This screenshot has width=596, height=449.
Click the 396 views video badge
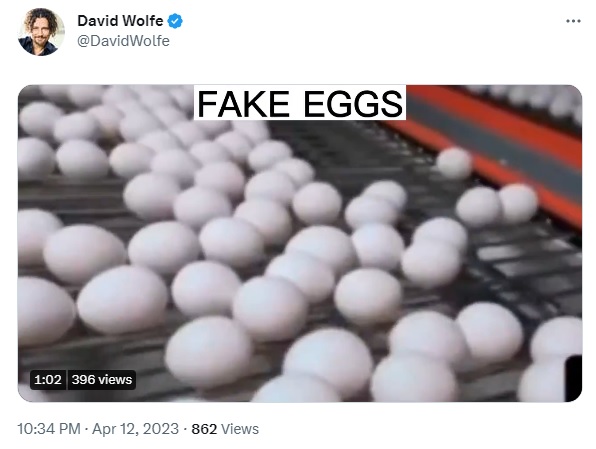pos(102,379)
